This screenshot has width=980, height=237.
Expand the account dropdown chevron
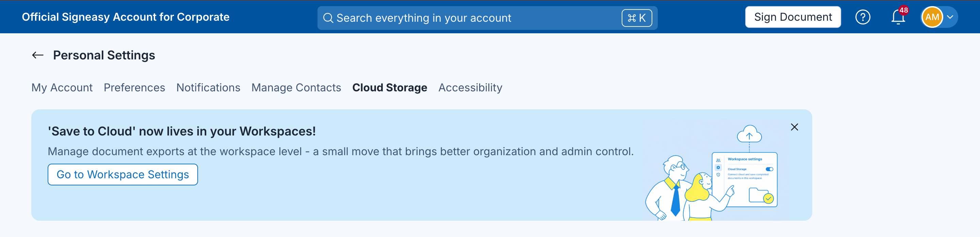950,17
